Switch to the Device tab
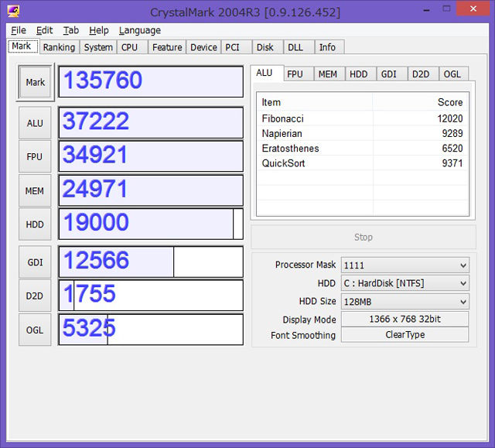This screenshot has height=448, width=495. tap(203, 47)
